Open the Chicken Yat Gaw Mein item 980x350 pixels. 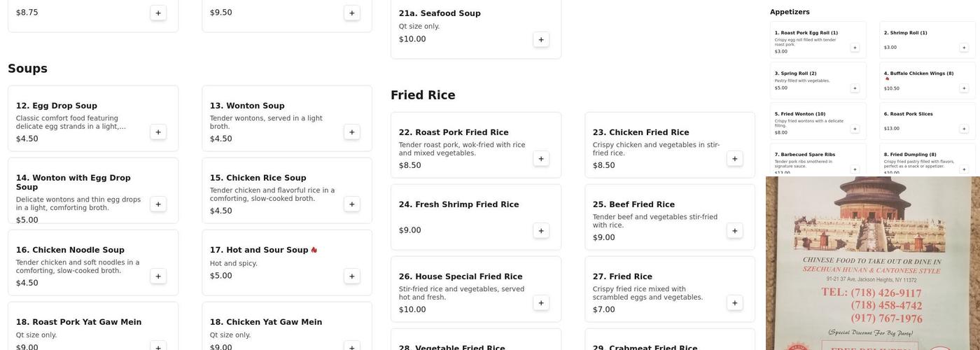(x=266, y=322)
